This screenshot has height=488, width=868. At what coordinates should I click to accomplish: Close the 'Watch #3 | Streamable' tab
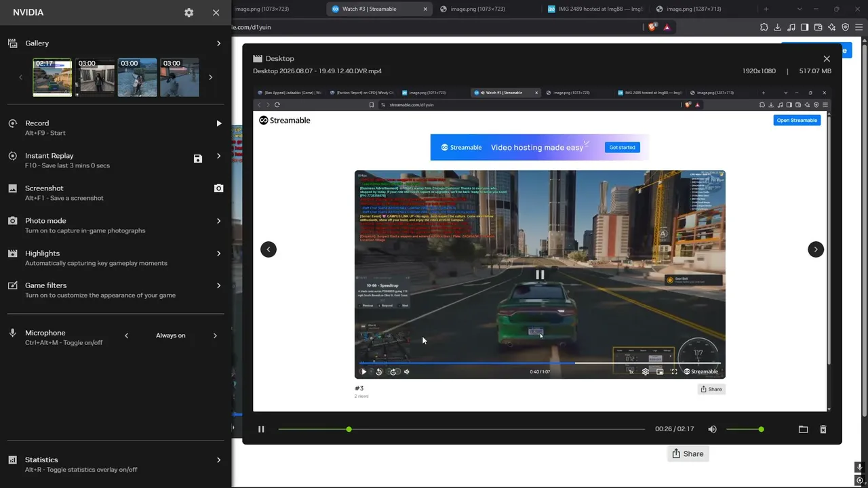pyautogui.click(x=426, y=9)
